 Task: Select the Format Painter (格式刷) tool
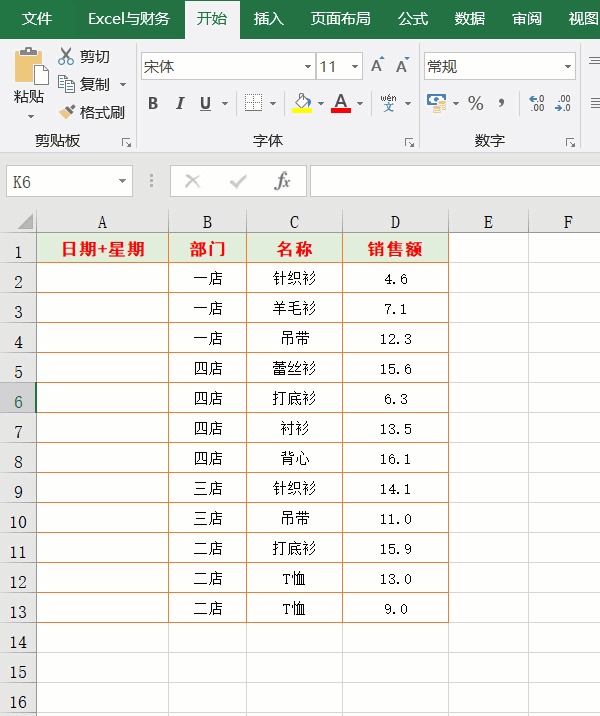click(x=68, y=112)
